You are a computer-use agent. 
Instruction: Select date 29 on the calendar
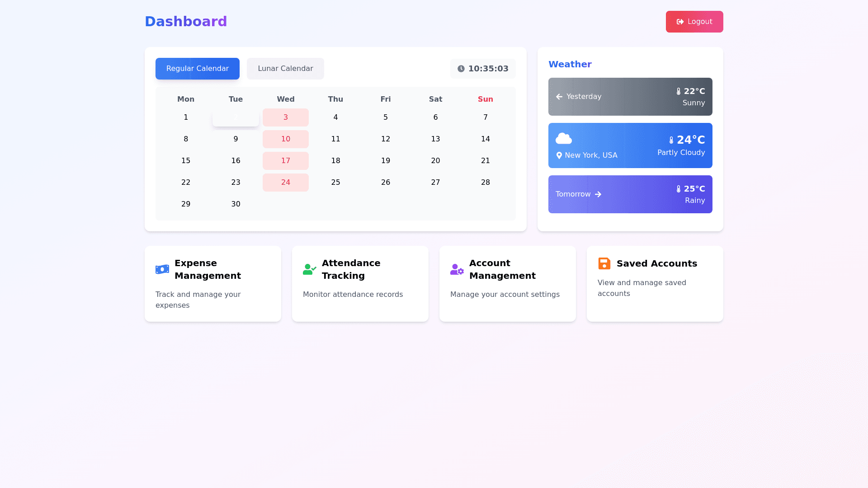pyautogui.click(x=186, y=204)
